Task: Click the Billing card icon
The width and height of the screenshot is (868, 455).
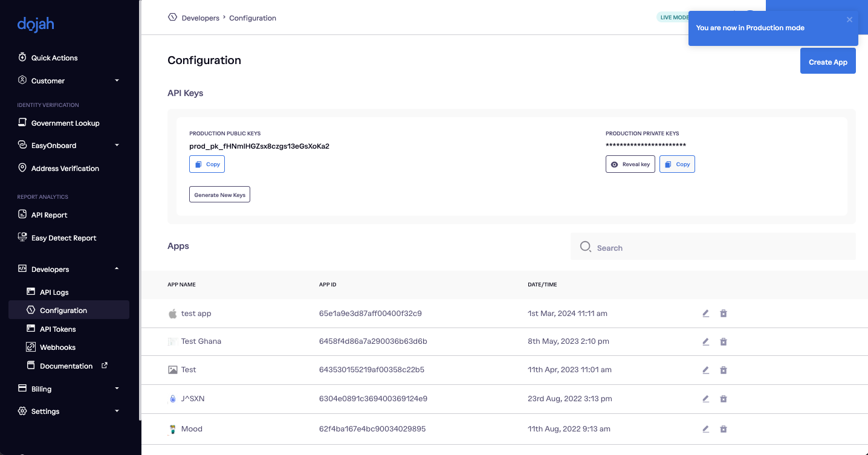Action: [x=22, y=388]
